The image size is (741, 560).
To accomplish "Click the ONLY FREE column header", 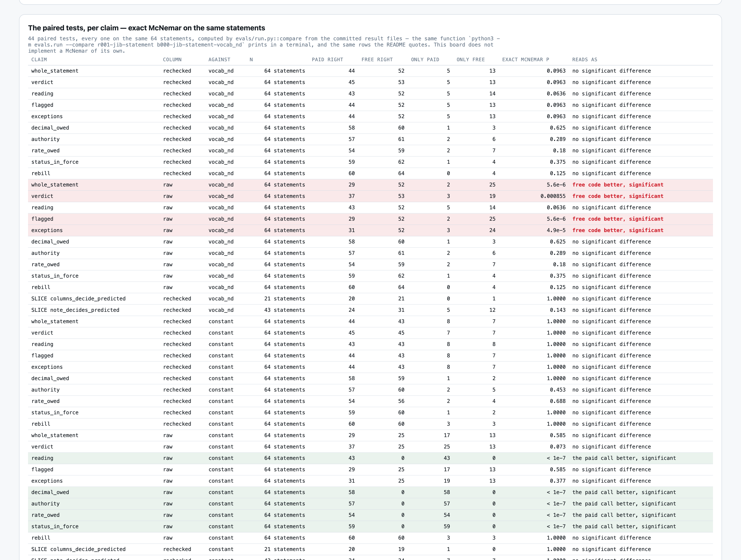I will pos(470,60).
